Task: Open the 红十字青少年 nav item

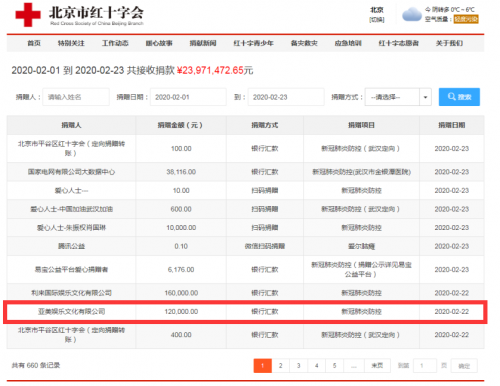Action: (254, 43)
